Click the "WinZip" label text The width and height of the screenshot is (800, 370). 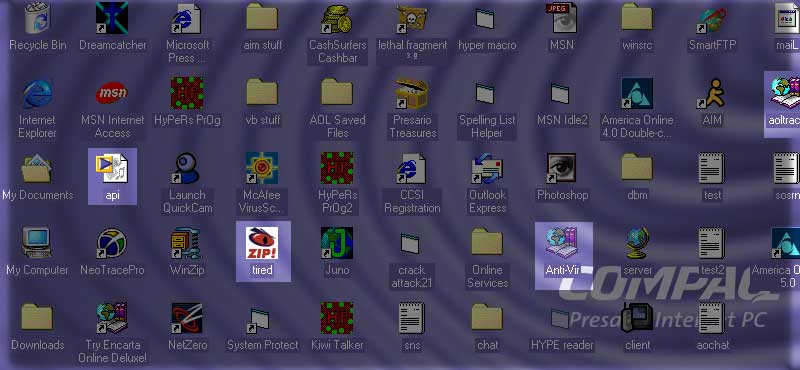187,270
